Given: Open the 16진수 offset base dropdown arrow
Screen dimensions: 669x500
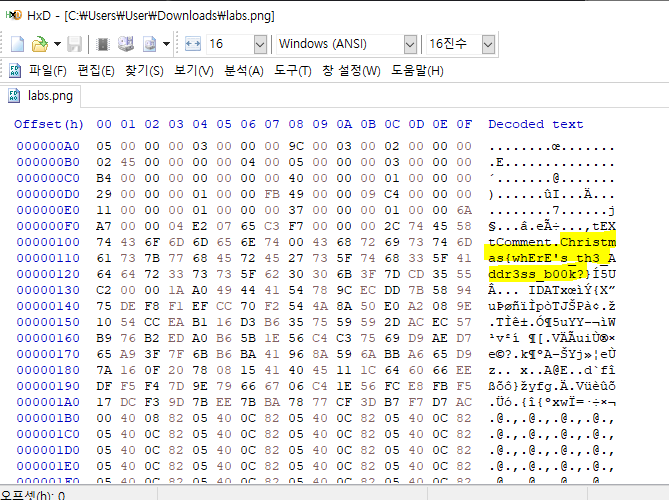Looking at the screenshot, I should pos(488,44).
